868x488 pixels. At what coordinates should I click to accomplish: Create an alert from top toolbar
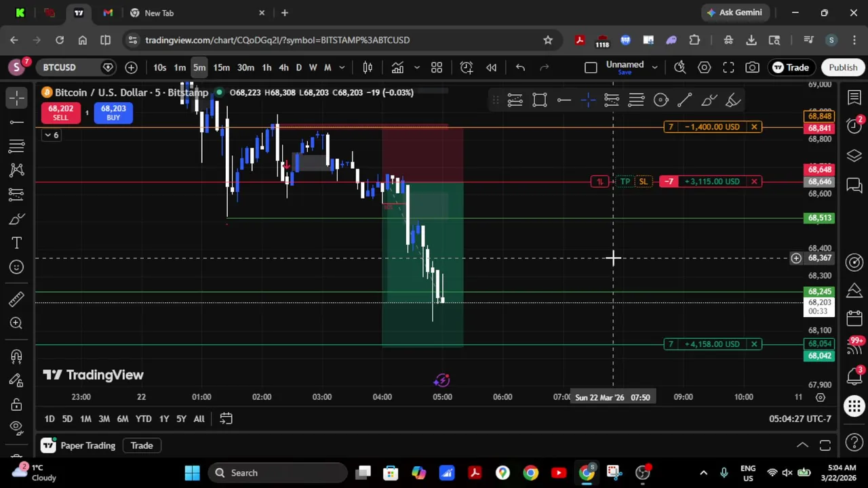[x=467, y=67]
